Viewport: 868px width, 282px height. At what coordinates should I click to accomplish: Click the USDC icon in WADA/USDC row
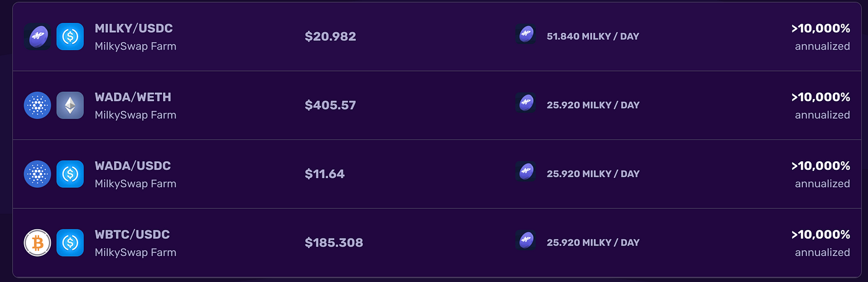70,174
